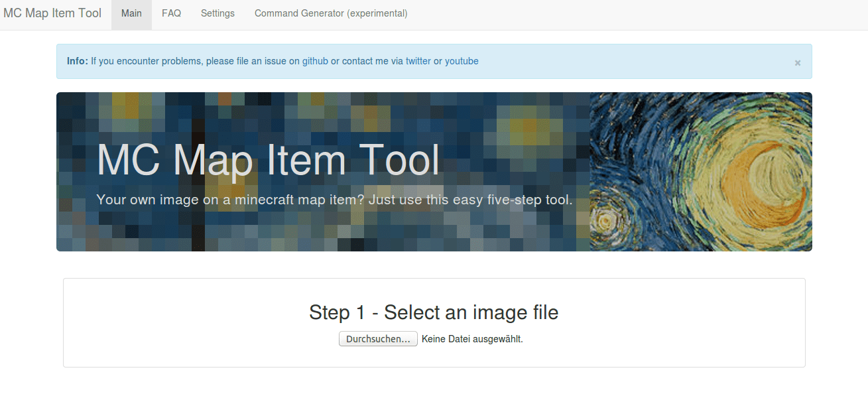The width and height of the screenshot is (868, 402).
Task: Click the 'Step 1 - Select an image file' heading
Action: pyautogui.click(x=434, y=312)
